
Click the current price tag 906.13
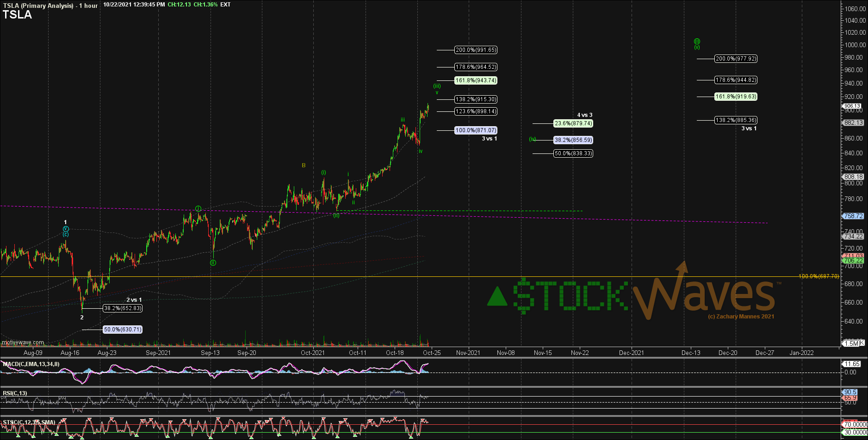(852, 106)
